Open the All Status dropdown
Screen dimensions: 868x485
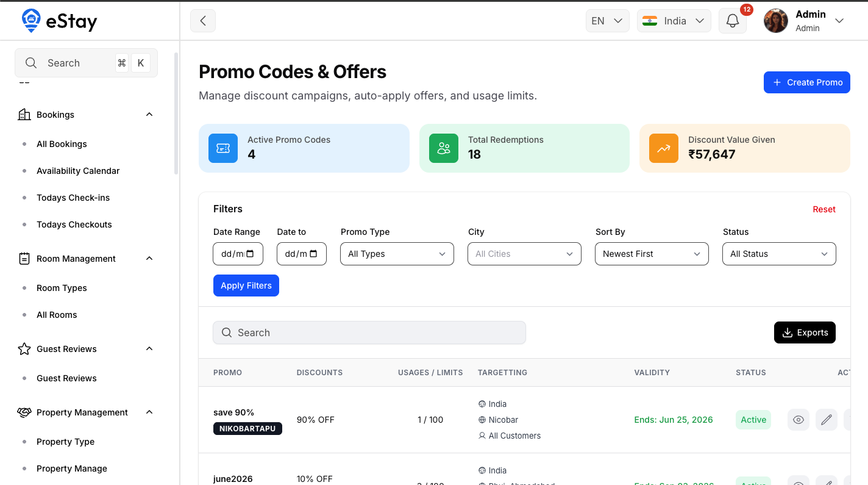coord(779,254)
